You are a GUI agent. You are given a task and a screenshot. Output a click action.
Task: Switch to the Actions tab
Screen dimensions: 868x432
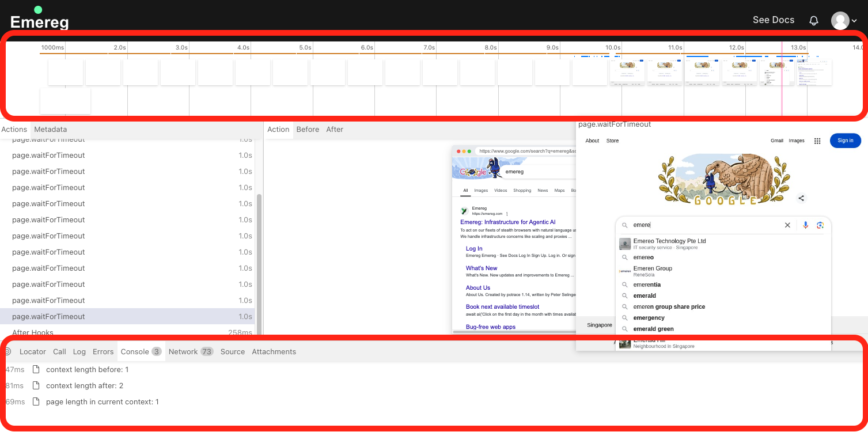(x=14, y=130)
